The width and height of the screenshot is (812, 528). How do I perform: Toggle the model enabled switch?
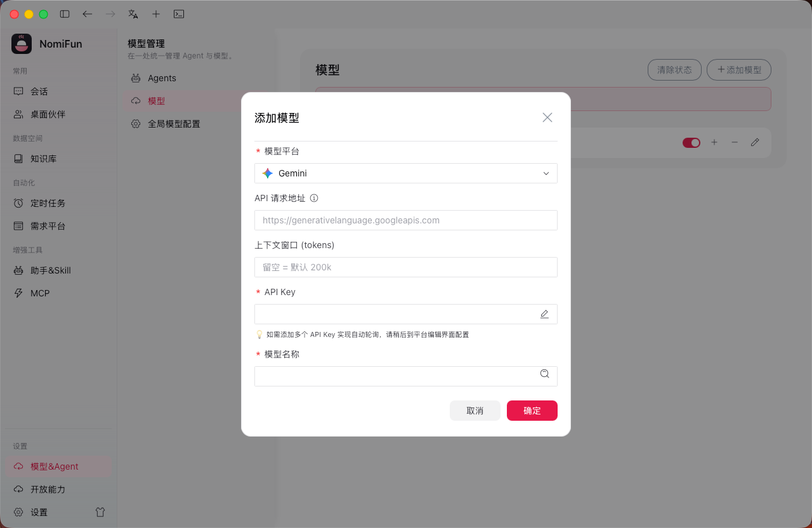click(691, 143)
